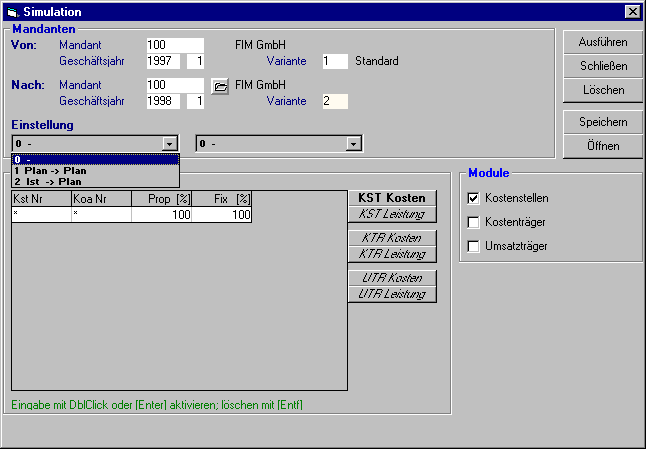Click the period field beside 1997
The height and width of the screenshot is (449, 646).
click(x=195, y=61)
